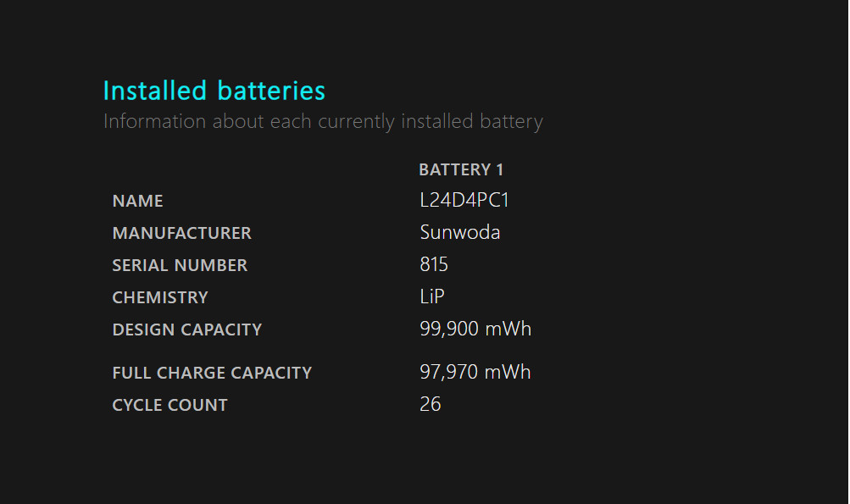Click the NAME row label
The width and height of the screenshot is (850, 504).
pos(137,201)
